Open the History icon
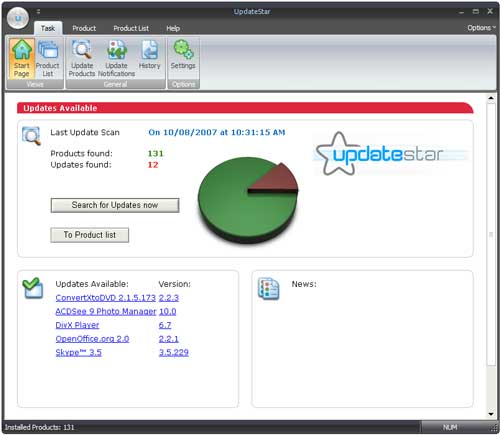500x435 pixels. [x=149, y=55]
